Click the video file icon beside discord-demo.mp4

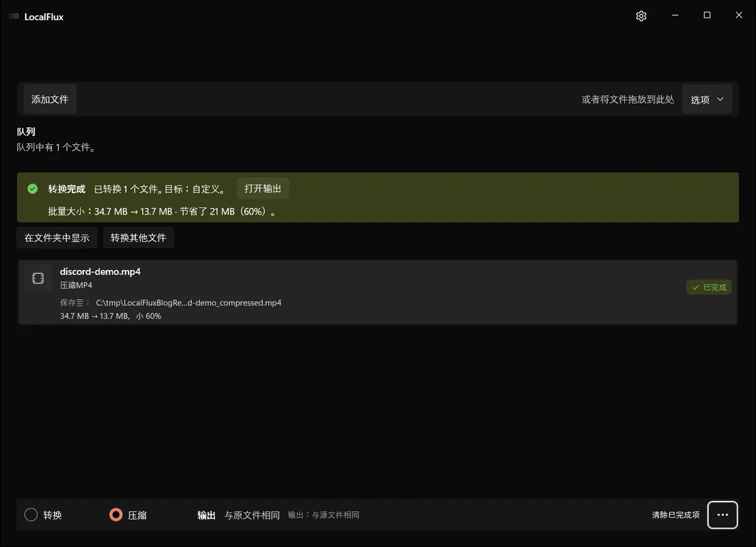coord(38,278)
